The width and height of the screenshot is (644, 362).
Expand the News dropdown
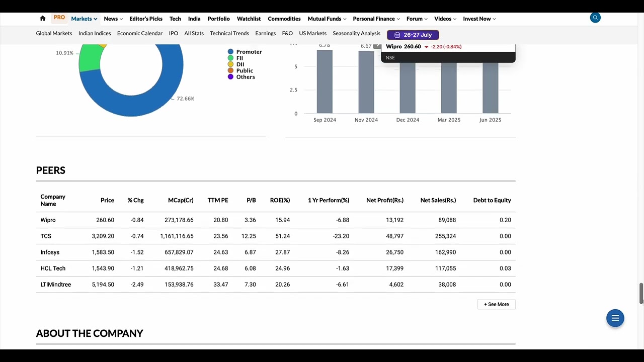(x=113, y=19)
